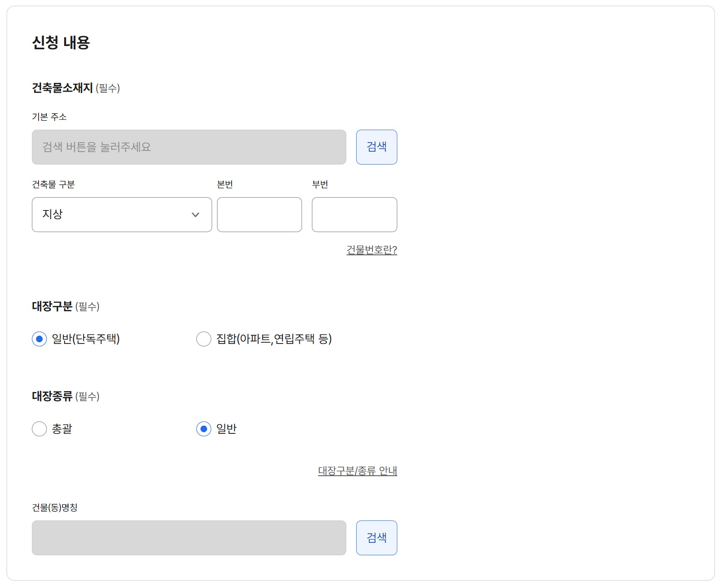Select the 총괄 radio button

click(39, 429)
